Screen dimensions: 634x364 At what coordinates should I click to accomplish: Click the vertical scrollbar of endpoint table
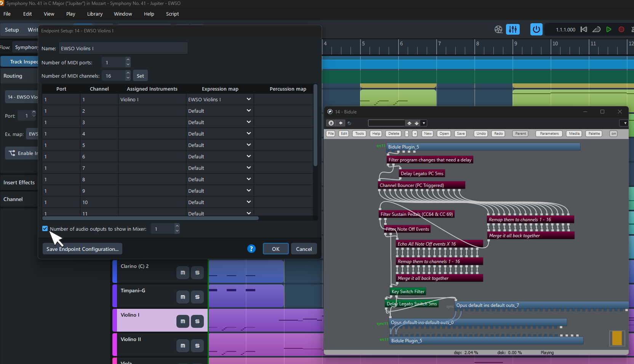point(315,125)
